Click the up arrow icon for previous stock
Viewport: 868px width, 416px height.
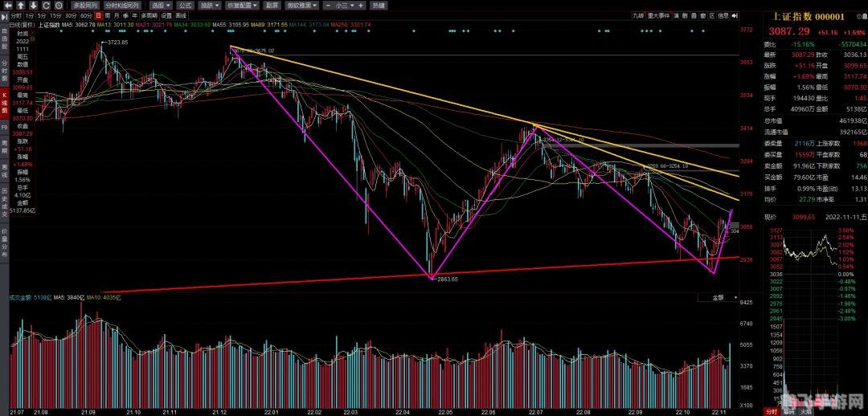click(21, 5)
